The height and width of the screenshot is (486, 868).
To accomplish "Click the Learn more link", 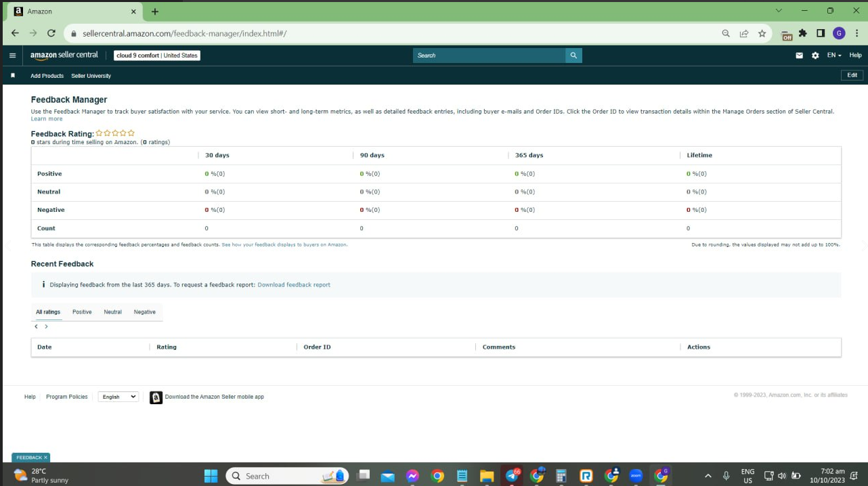I will [x=47, y=119].
